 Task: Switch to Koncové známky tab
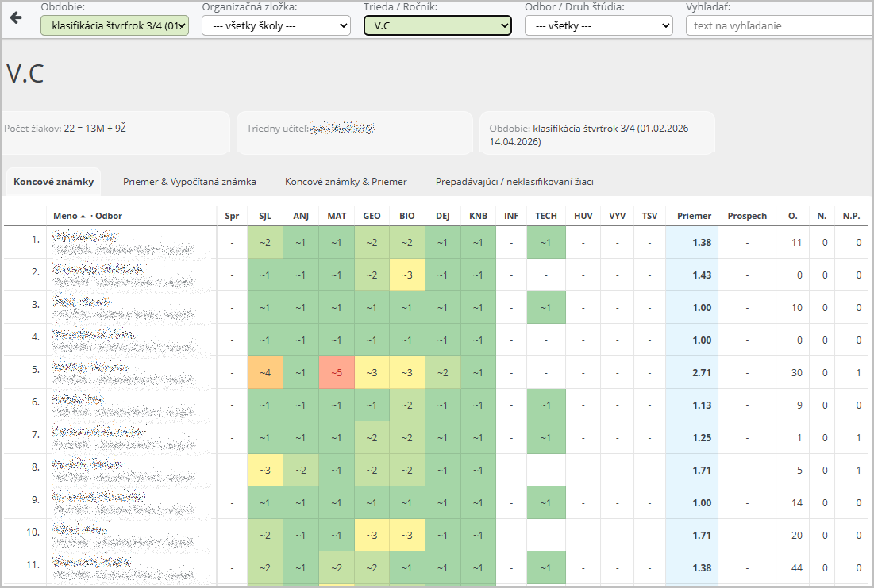pyautogui.click(x=54, y=182)
